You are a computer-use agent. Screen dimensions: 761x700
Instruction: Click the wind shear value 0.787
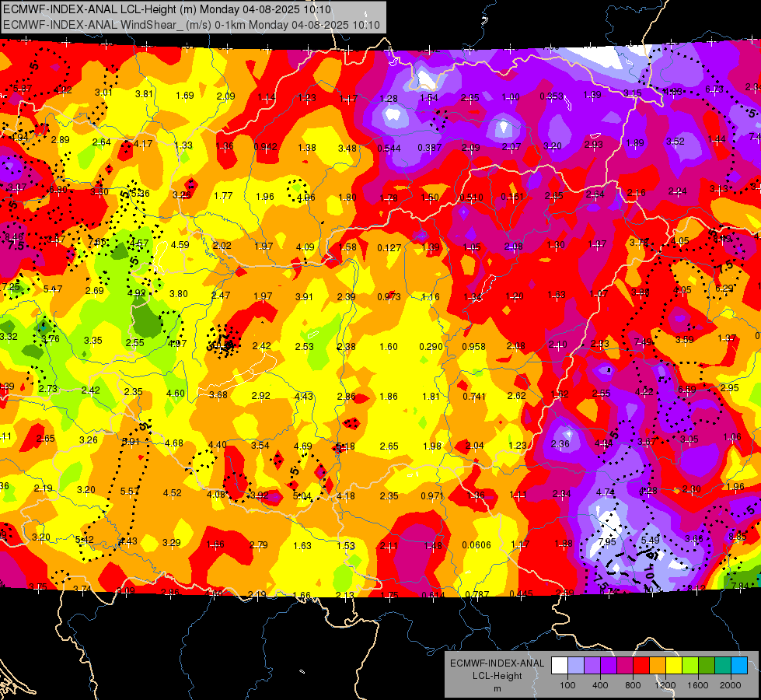click(x=477, y=594)
